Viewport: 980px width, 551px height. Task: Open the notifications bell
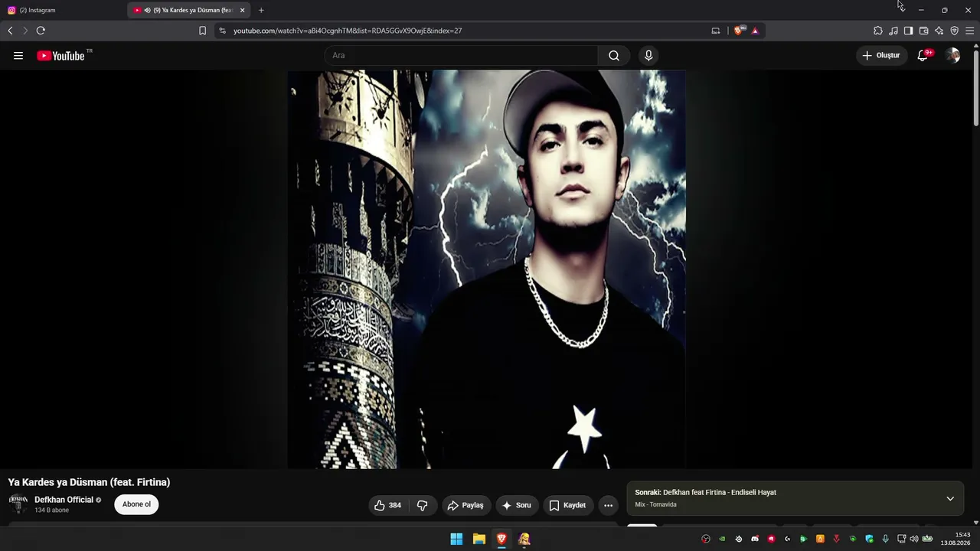coord(923,56)
